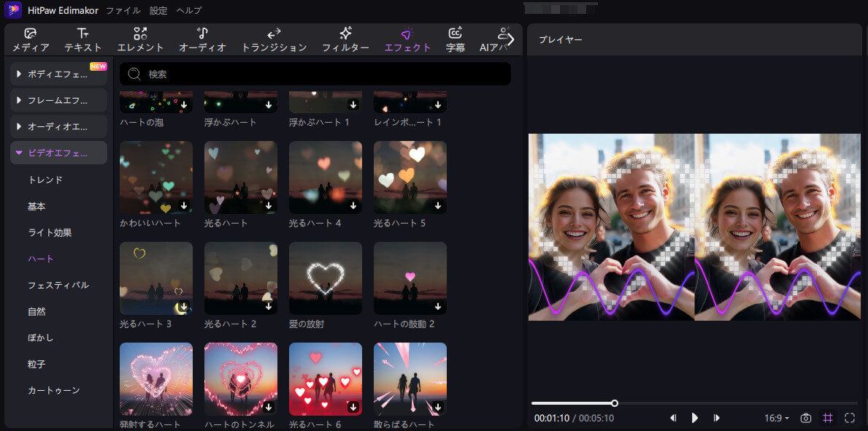
Task: Step back one frame in player
Action: point(673,418)
